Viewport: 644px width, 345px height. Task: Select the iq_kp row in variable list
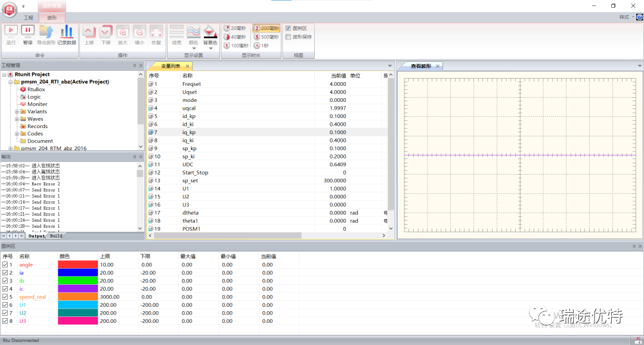click(x=189, y=132)
